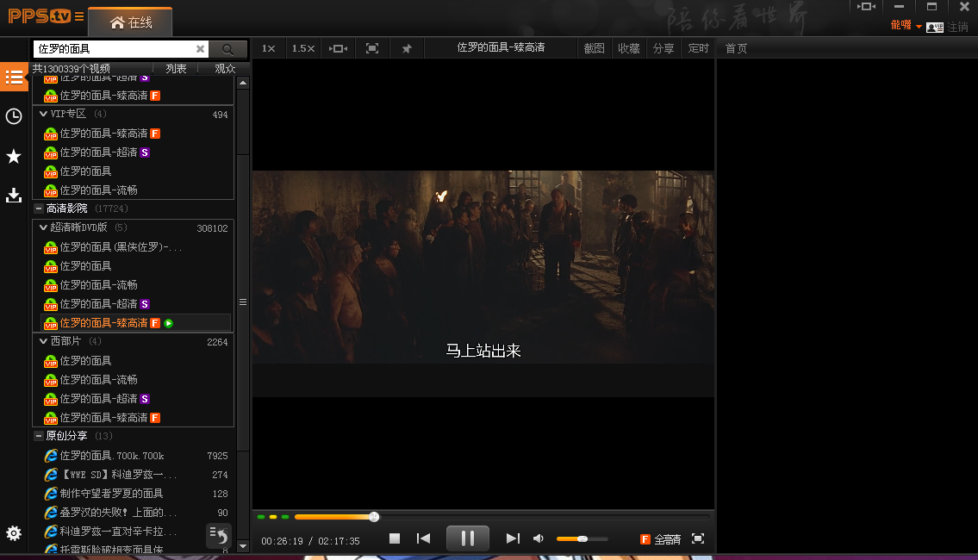Click the search magnifier button

tap(228, 49)
